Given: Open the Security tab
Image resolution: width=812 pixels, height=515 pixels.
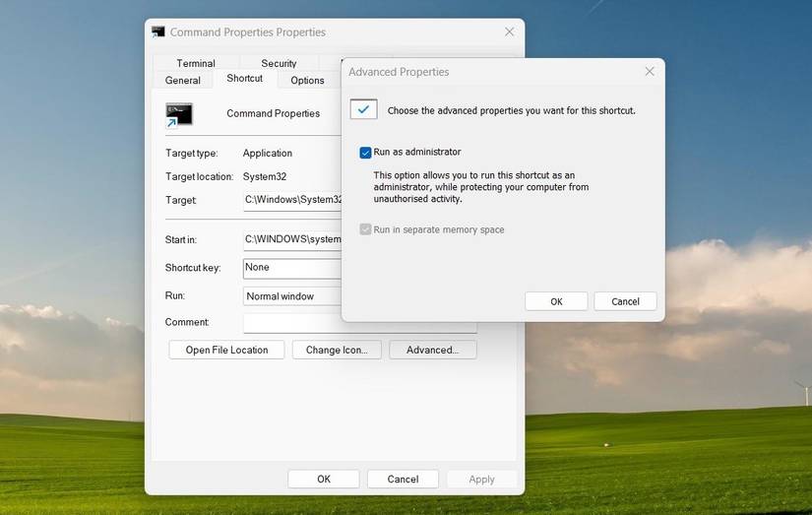Looking at the screenshot, I should pos(279,63).
